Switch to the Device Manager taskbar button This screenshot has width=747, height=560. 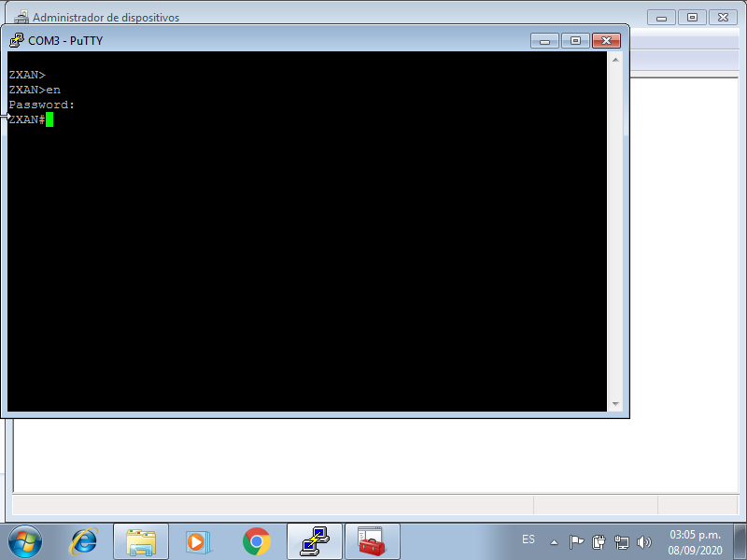[x=372, y=541]
